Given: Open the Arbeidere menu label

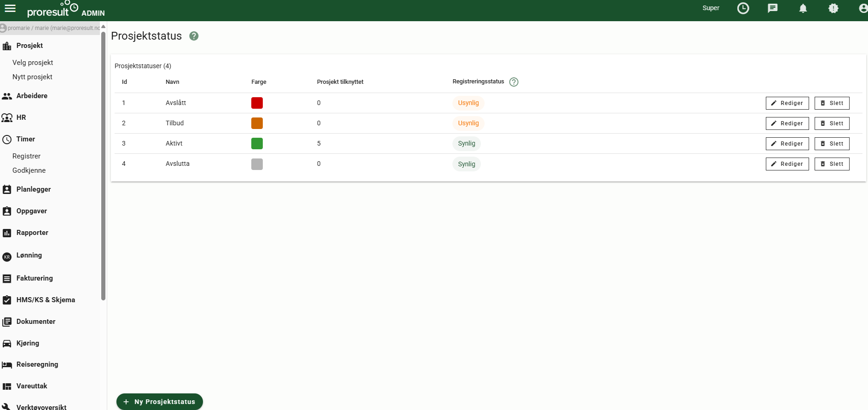Looking at the screenshot, I should (32, 96).
